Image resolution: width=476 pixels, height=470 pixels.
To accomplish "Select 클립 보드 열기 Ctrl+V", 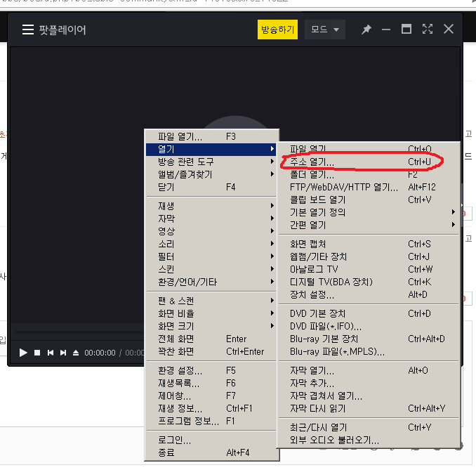I will coord(368,200).
